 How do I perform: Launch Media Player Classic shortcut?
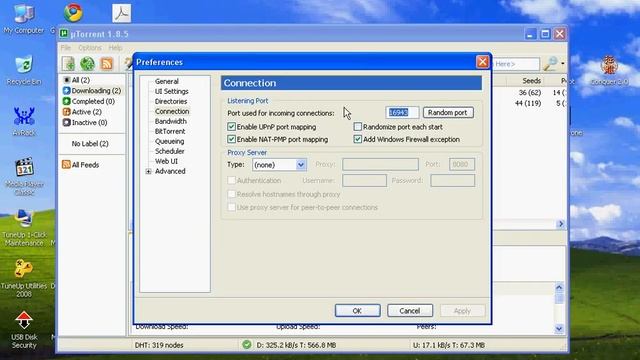(24, 176)
